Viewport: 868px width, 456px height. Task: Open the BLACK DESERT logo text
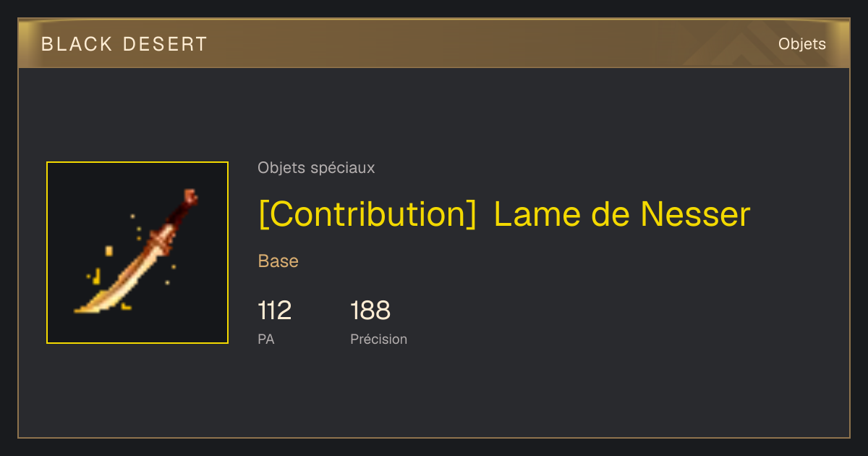coord(124,44)
